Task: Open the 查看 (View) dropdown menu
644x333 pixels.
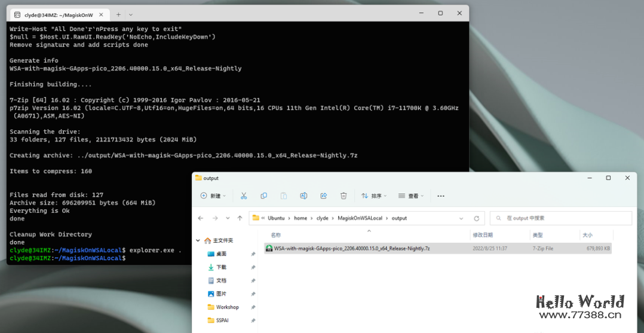Action: 411,195
